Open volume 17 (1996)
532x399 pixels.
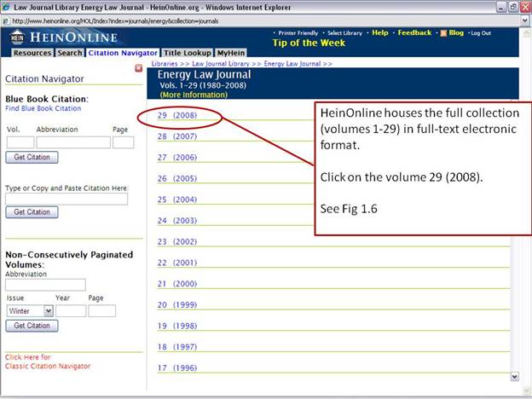pos(177,367)
